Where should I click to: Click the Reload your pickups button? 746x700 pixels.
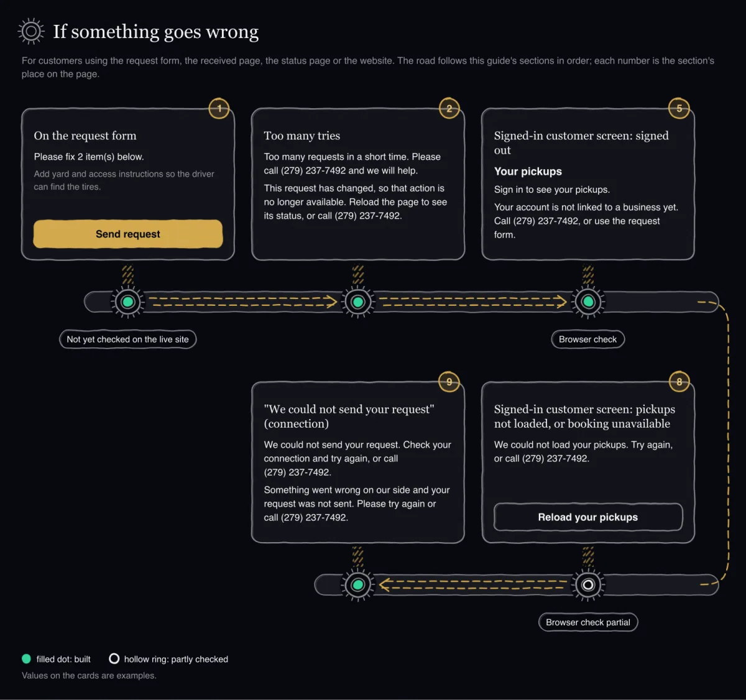click(x=588, y=517)
